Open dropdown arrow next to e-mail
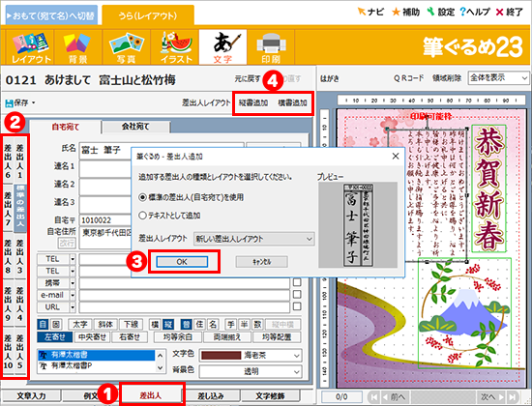 (x=73, y=295)
